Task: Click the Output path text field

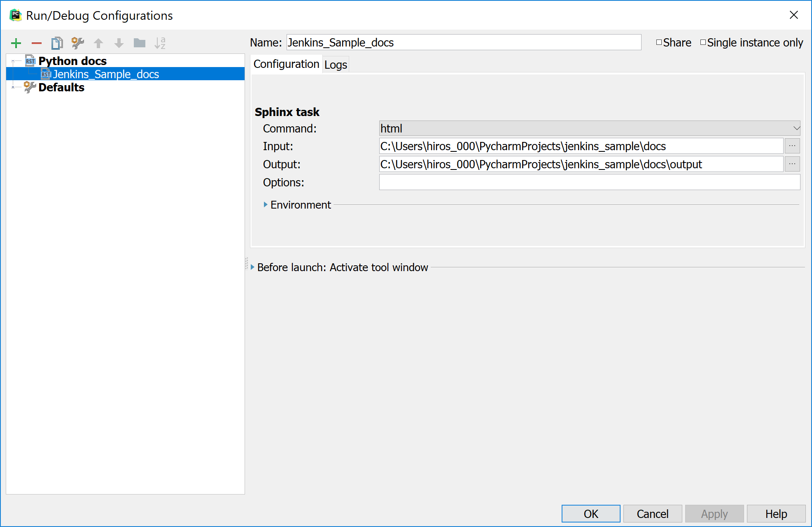Action: point(581,164)
